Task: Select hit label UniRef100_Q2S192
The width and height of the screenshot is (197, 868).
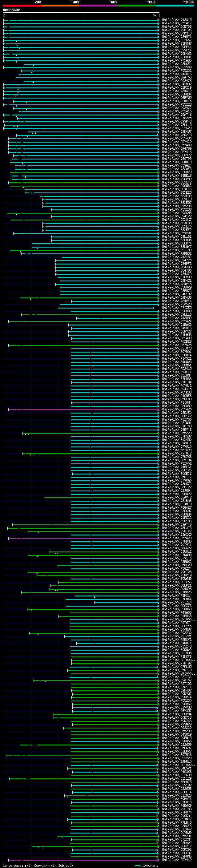Action: (x=177, y=785)
